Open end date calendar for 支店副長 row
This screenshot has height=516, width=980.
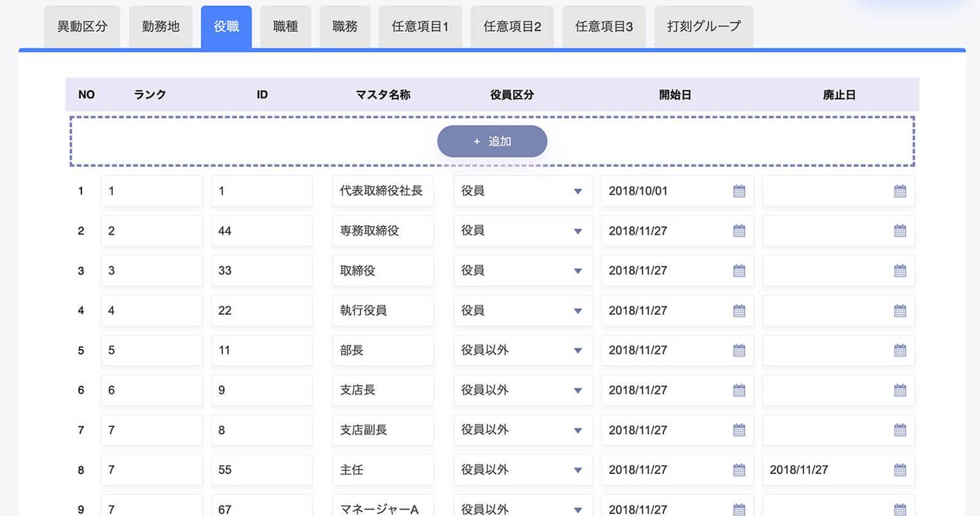(900, 430)
